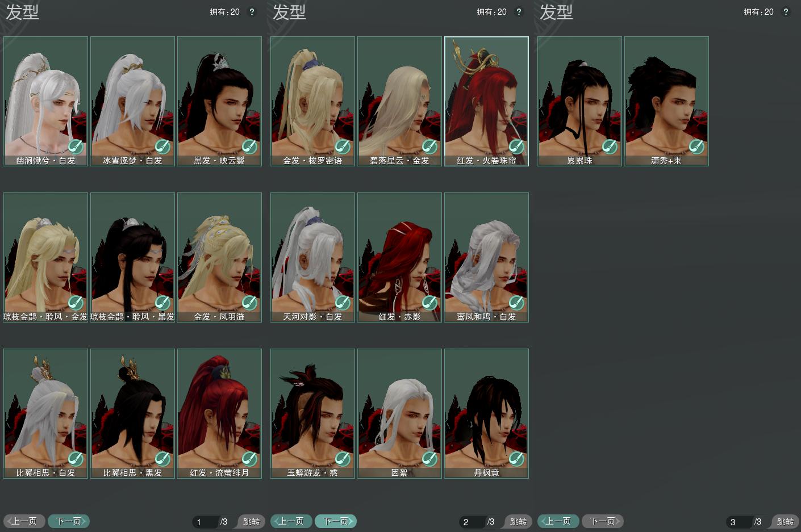Screen dimensions: 801x532
Task: Open dye brush on 因絮 card
Action: coord(429,459)
